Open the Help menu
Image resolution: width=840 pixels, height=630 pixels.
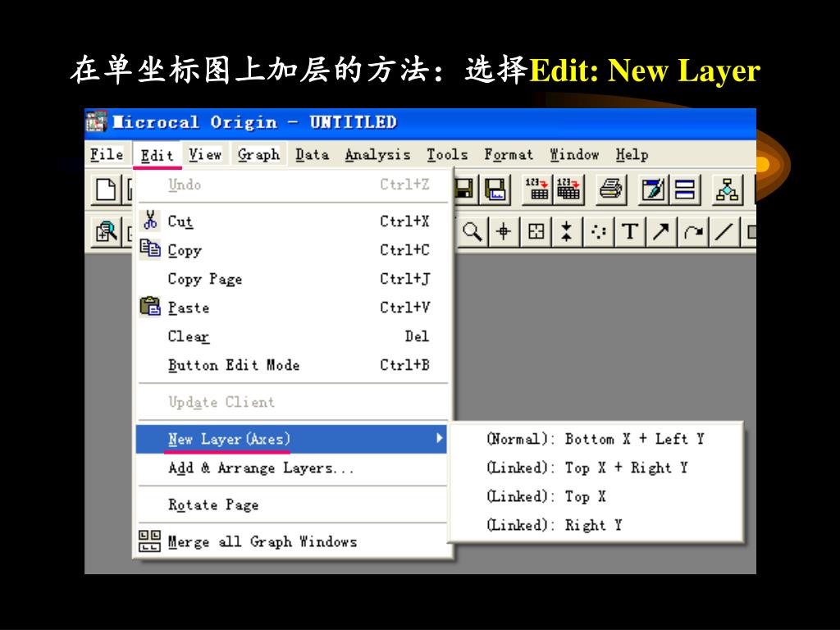[632, 155]
